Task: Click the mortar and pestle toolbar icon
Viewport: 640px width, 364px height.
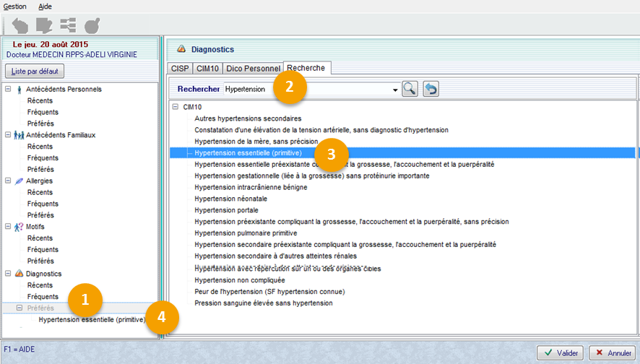Action: [92, 26]
